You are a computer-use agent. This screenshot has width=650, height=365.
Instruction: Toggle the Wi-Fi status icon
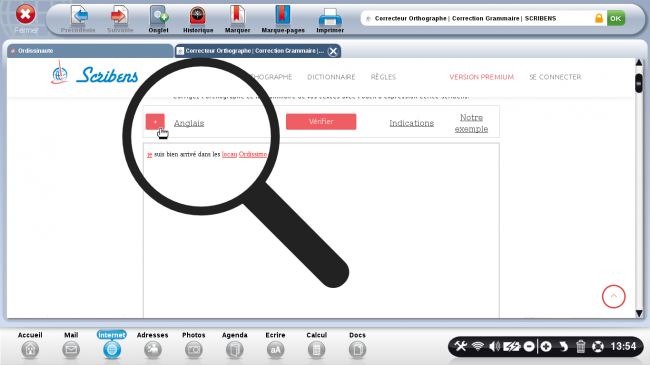[x=478, y=346]
